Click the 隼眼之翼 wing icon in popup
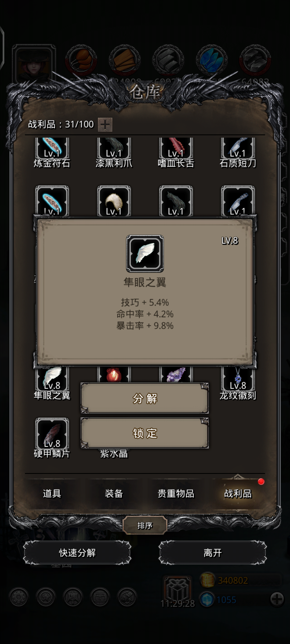290x644 pixels. point(145,254)
